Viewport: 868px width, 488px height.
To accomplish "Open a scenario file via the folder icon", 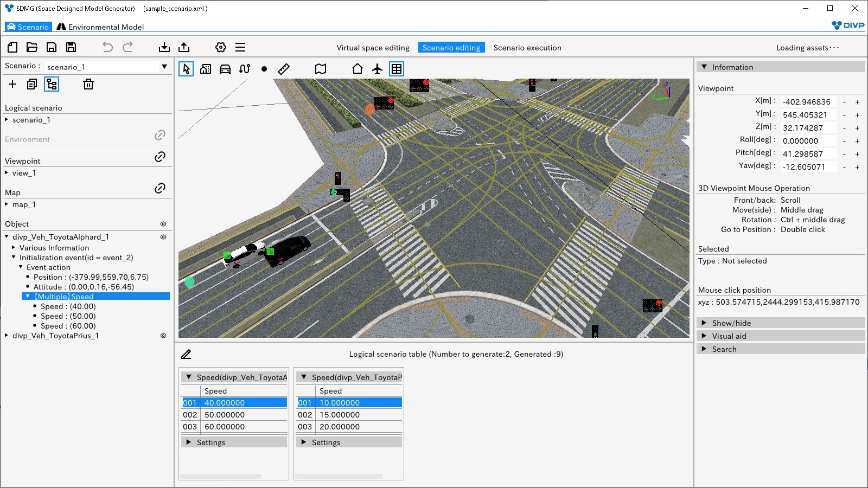I will point(32,47).
